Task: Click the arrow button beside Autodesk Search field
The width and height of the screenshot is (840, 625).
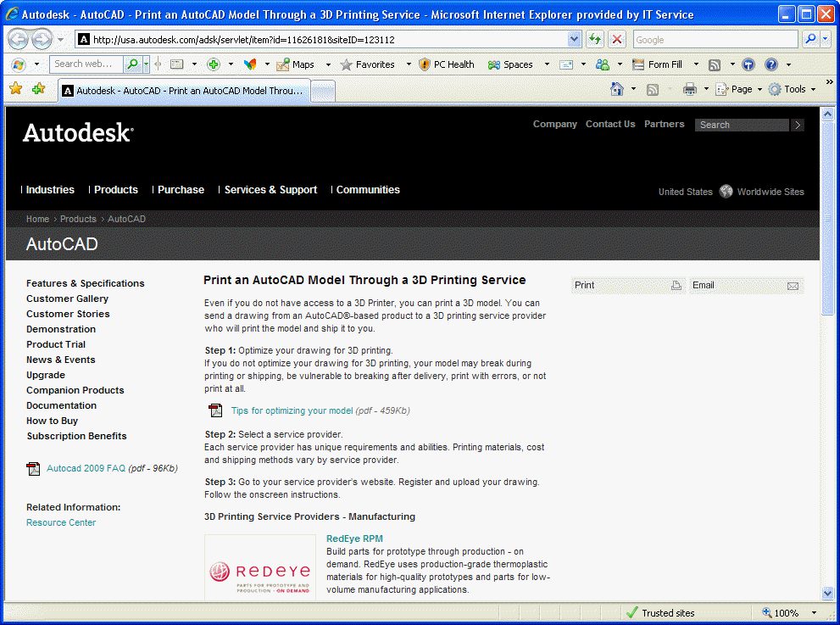Action: [798, 125]
